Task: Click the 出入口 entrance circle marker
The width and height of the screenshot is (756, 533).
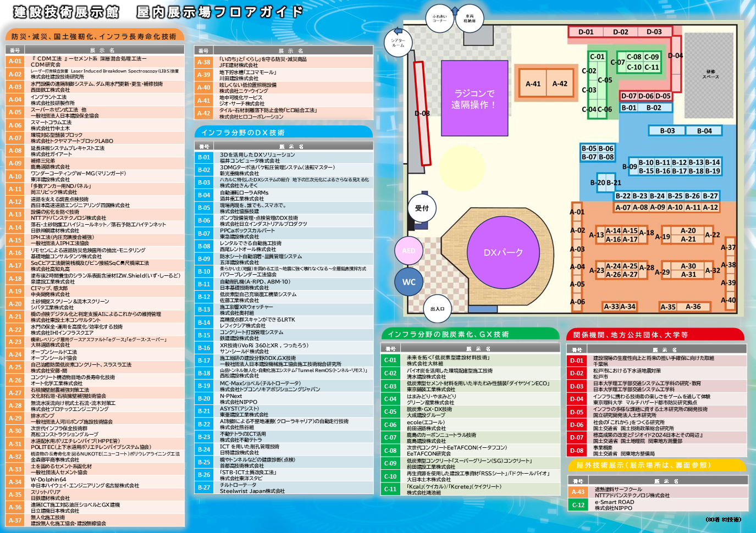Action: (x=437, y=309)
